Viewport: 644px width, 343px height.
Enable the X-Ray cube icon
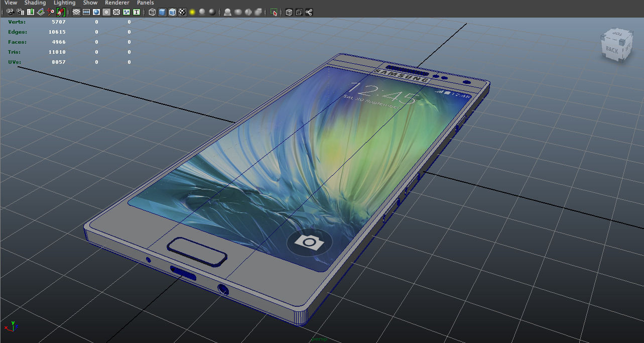coord(289,12)
